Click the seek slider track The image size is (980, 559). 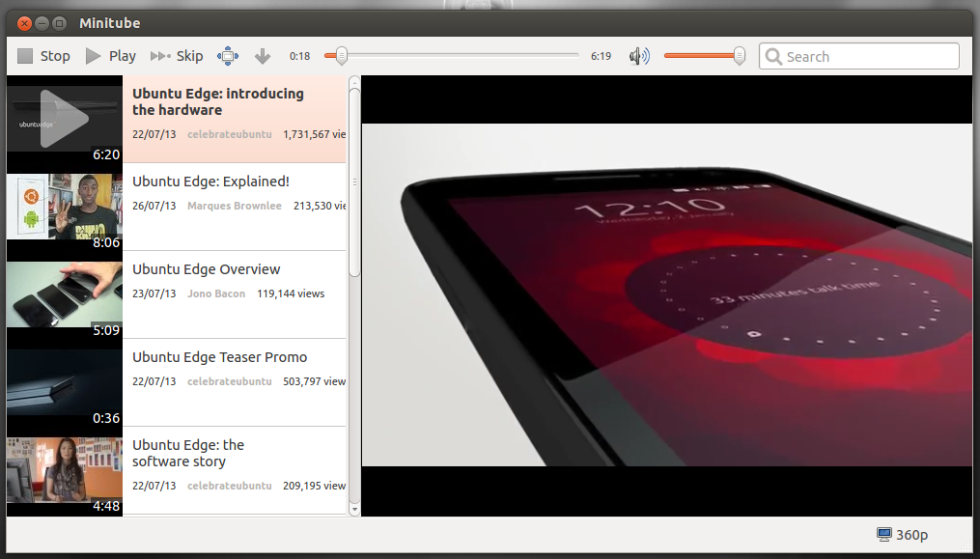[x=451, y=56]
